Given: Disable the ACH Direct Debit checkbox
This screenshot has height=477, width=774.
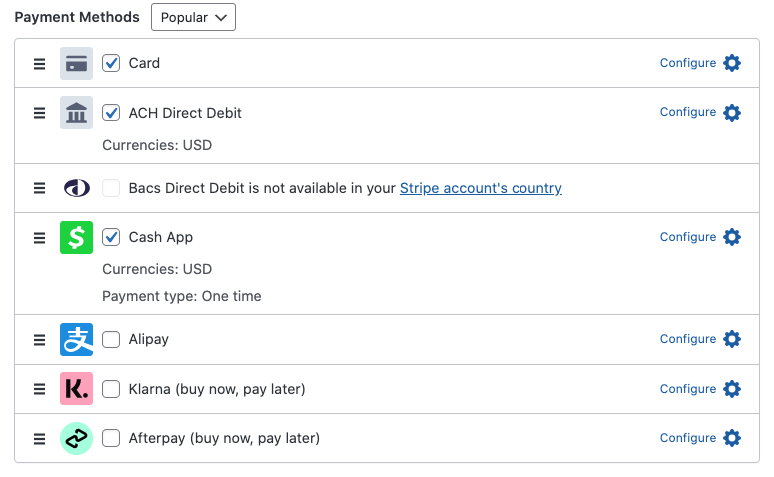Looking at the screenshot, I should coord(111,113).
